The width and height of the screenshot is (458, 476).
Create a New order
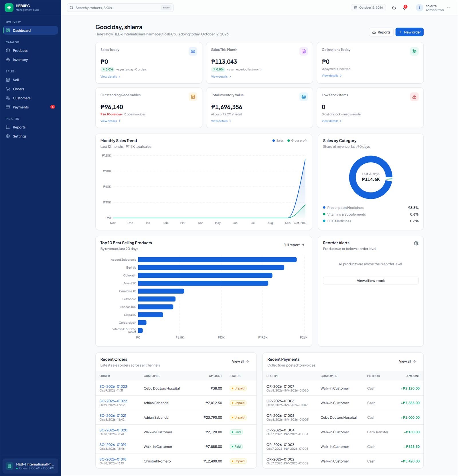point(409,32)
